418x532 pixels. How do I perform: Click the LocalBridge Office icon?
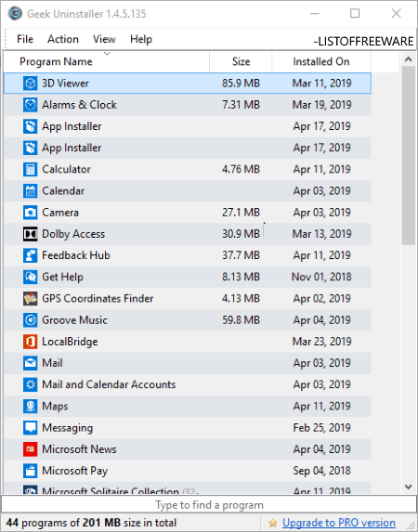[31, 342]
